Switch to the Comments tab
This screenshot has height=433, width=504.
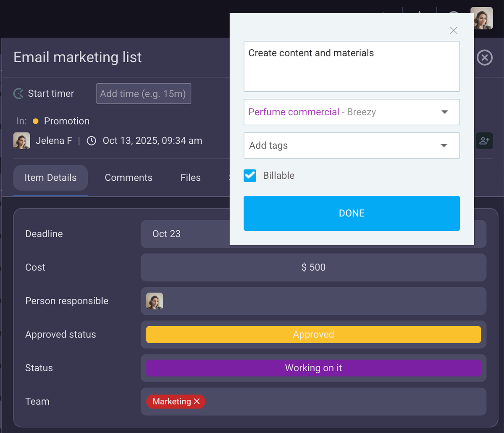[x=129, y=177]
